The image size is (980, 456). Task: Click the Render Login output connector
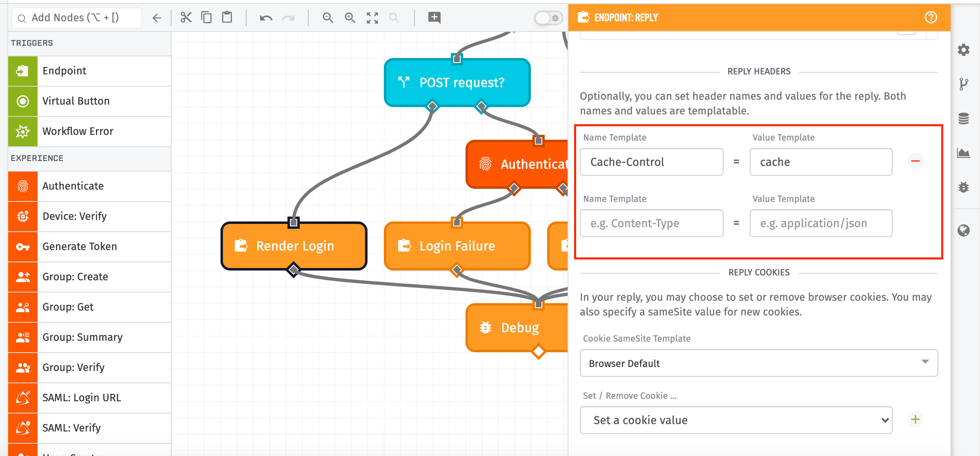294,270
